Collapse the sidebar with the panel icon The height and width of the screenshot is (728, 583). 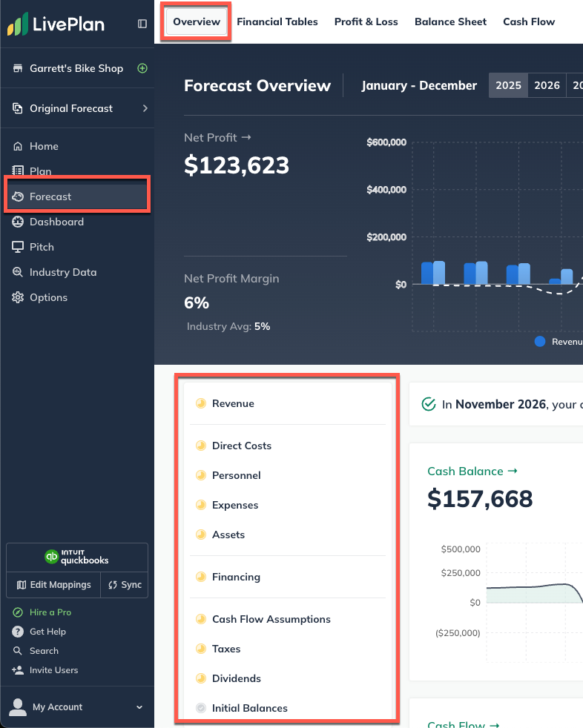(142, 24)
